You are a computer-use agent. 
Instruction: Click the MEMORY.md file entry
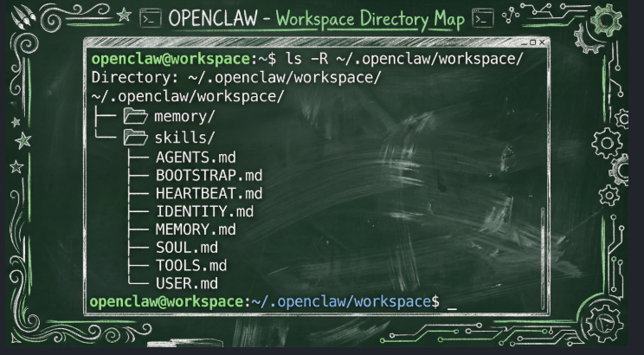pos(195,229)
